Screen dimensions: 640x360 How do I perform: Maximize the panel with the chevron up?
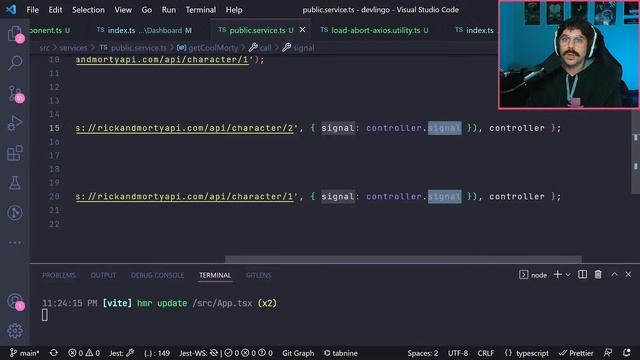tap(614, 275)
